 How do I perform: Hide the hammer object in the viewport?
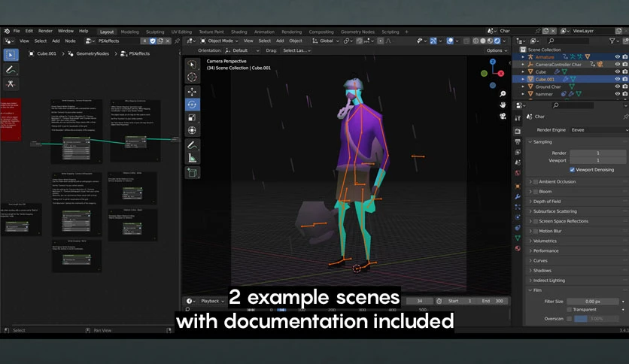[x=618, y=94]
